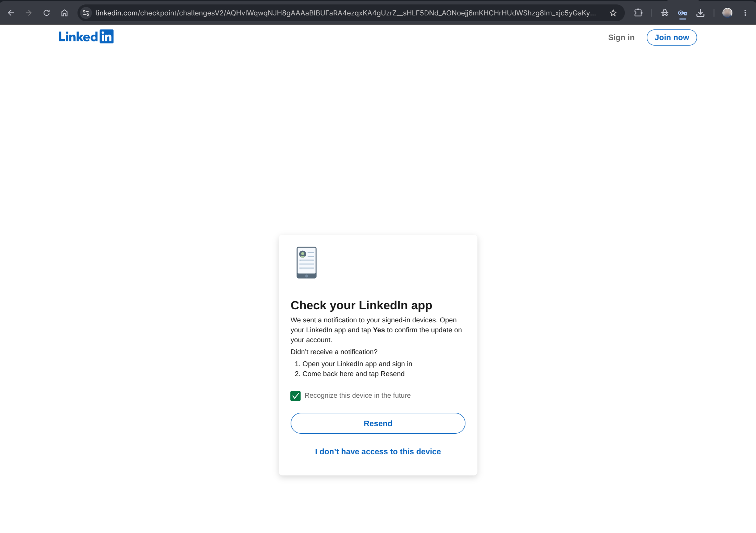Click the step Come back here and tap Resend
756x533 pixels.
pos(353,374)
